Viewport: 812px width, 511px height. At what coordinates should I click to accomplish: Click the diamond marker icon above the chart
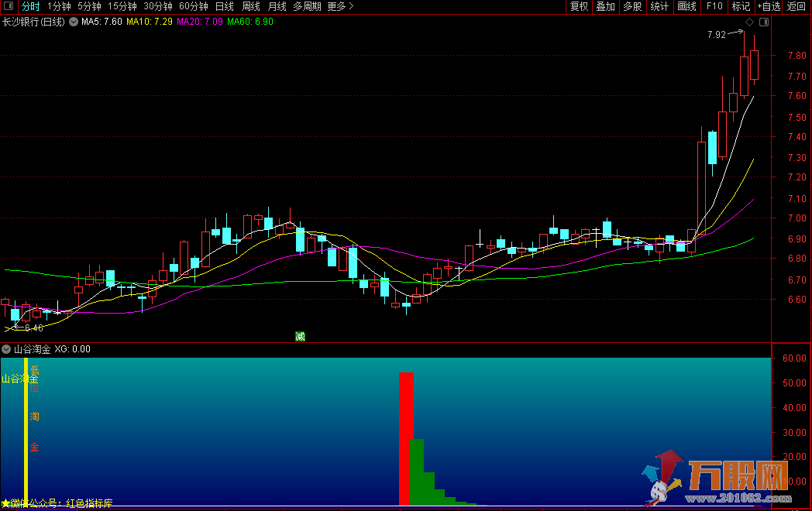(x=750, y=22)
